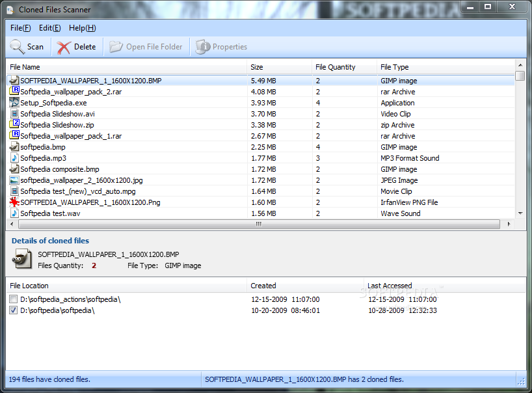Click the Softpedia Slideshow.zip archive icon

click(x=14, y=124)
